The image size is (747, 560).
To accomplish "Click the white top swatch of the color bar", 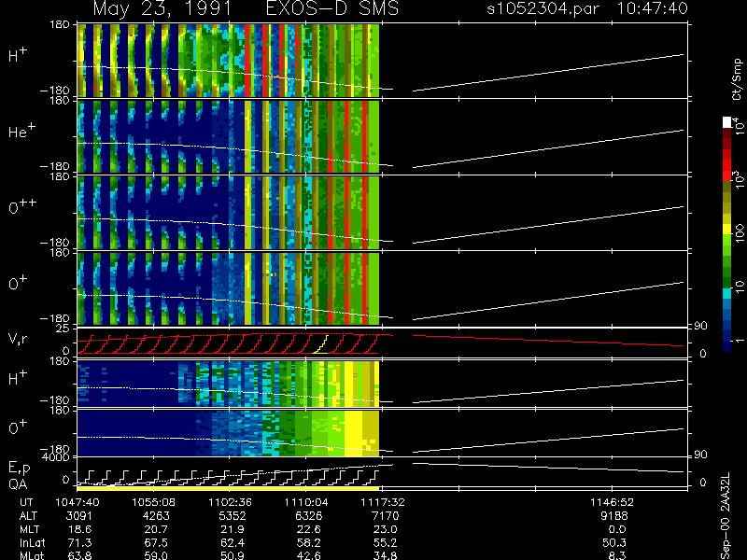I will coord(727,122).
